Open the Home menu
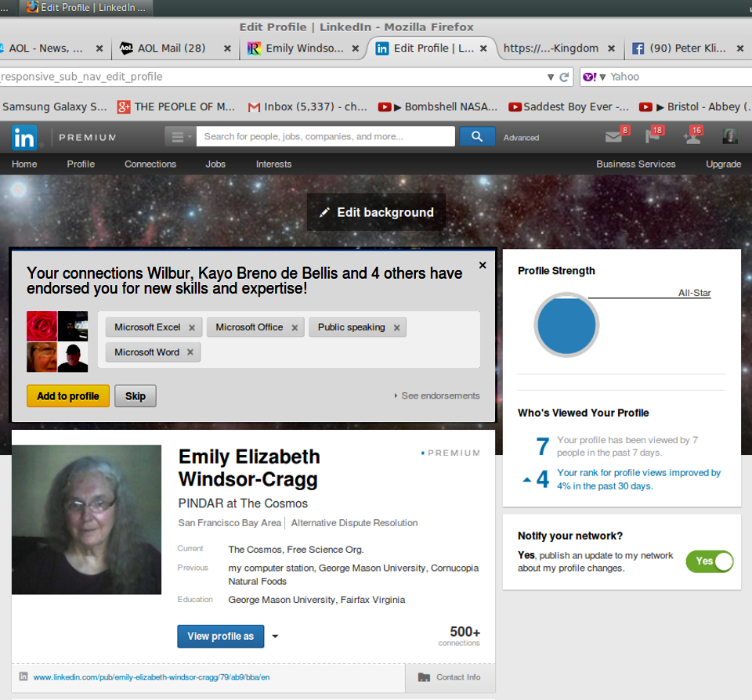The height and width of the screenshot is (700, 752). point(24,164)
